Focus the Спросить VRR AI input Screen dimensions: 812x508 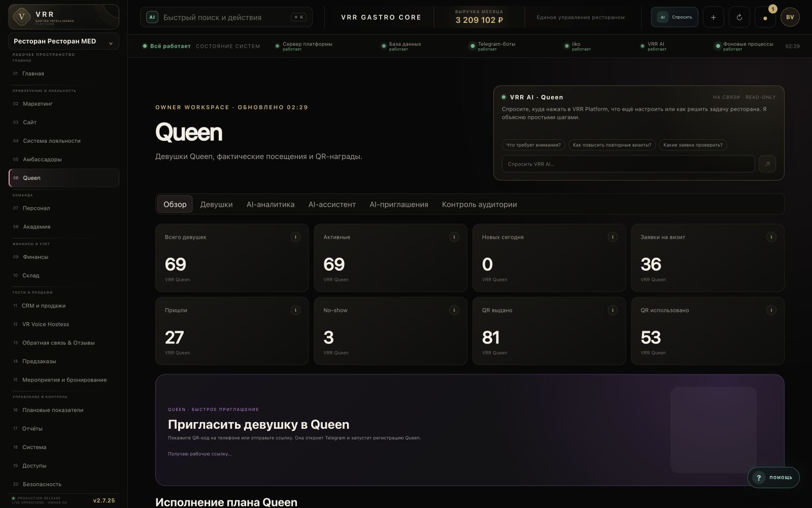pos(628,164)
